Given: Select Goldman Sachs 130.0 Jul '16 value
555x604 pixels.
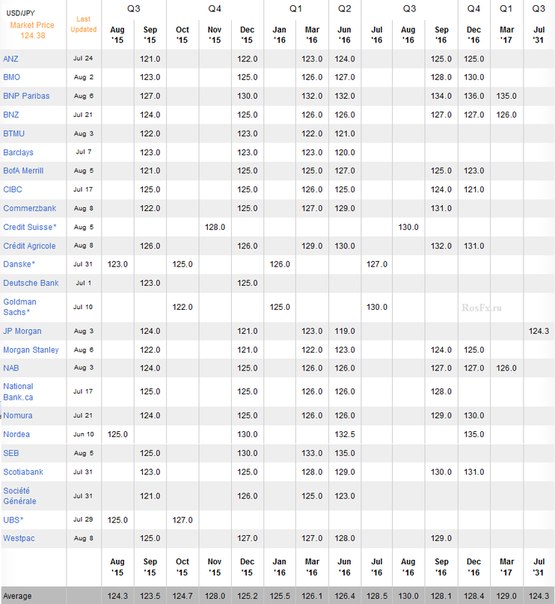Looking at the screenshot, I should coord(377,307).
